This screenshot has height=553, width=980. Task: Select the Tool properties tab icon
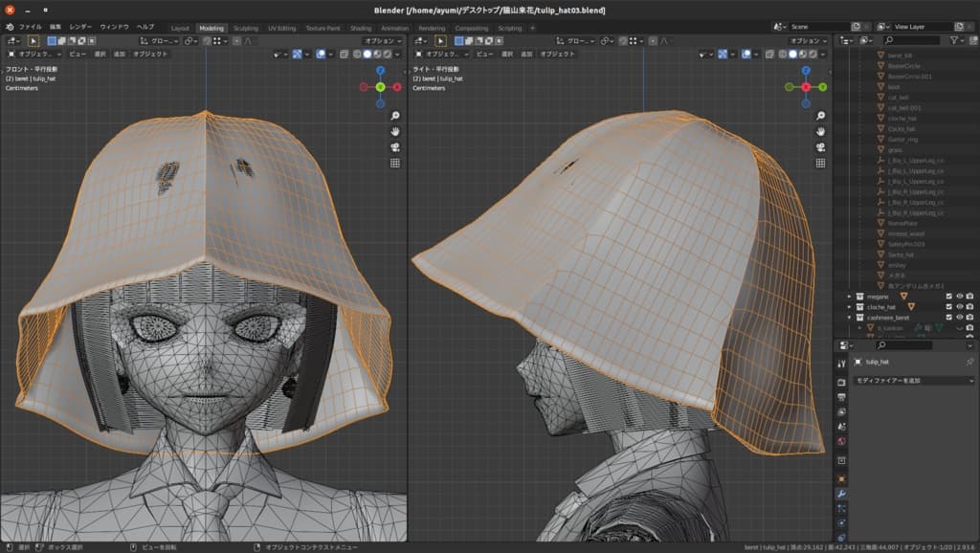click(x=841, y=364)
